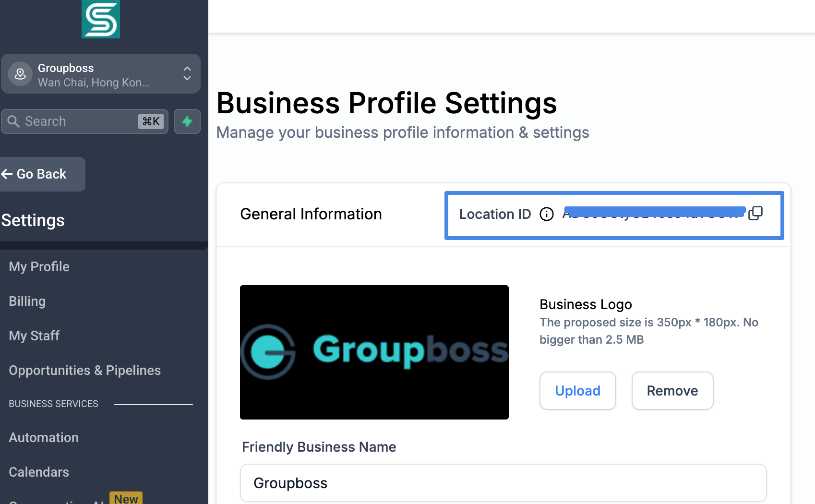
Task: Remove the business logo
Action: click(x=672, y=391)
